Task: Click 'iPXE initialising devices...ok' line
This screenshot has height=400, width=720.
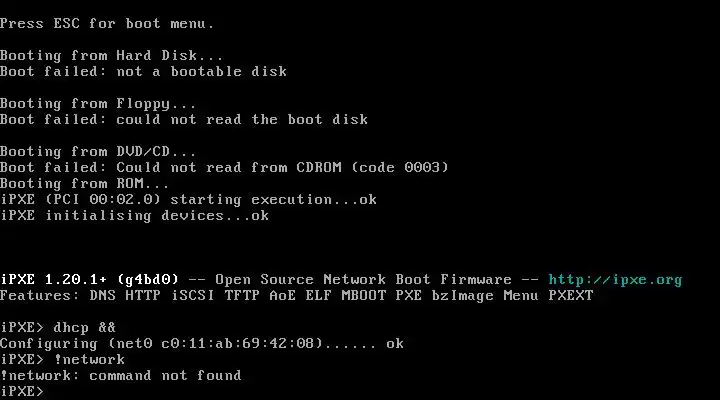Action: pyautogui.click(x=135, y=216)
